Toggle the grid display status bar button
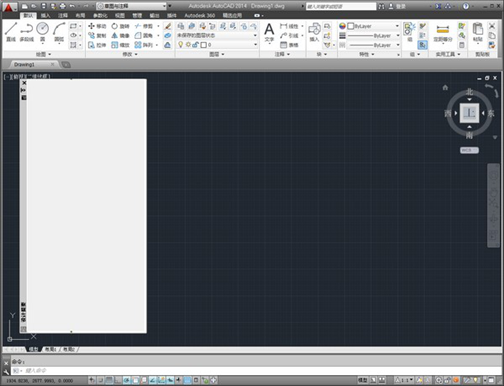The image size is (504, 386). click(109, 380)
